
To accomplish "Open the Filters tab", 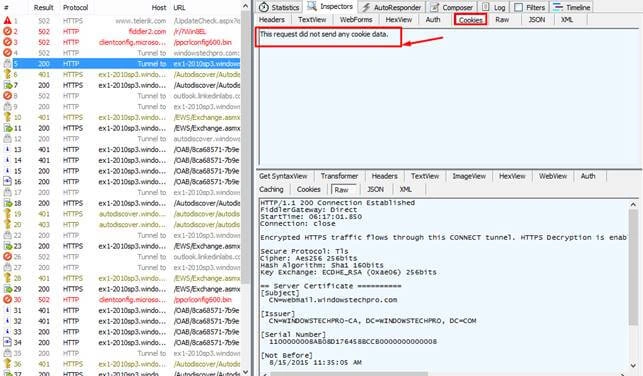I will click(x=530, y=7).
